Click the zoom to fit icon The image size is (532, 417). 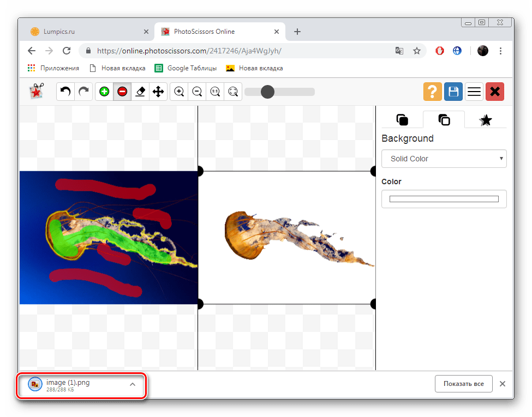click(233, 92)
